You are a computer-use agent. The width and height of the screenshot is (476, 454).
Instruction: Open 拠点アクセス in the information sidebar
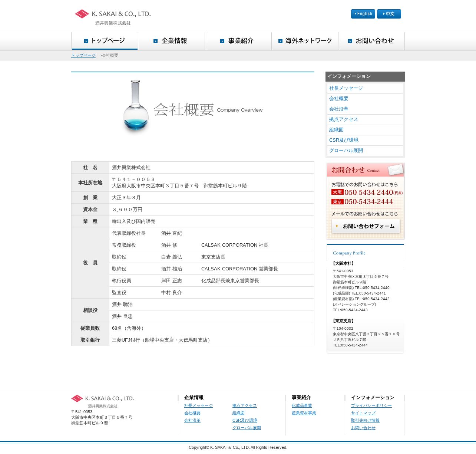tap(343, 119)
